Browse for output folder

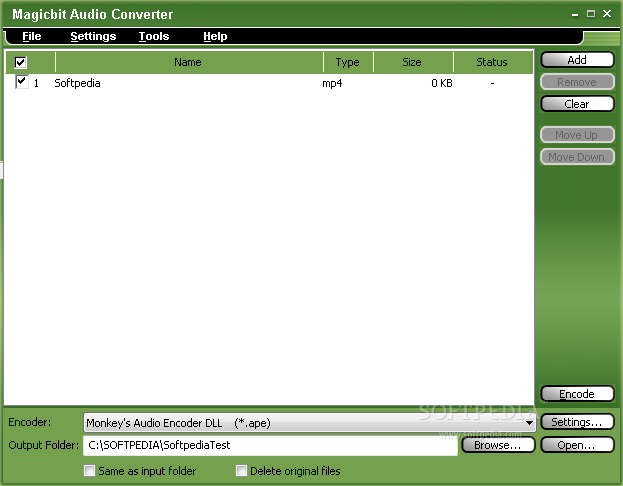[x=498, y=445]
